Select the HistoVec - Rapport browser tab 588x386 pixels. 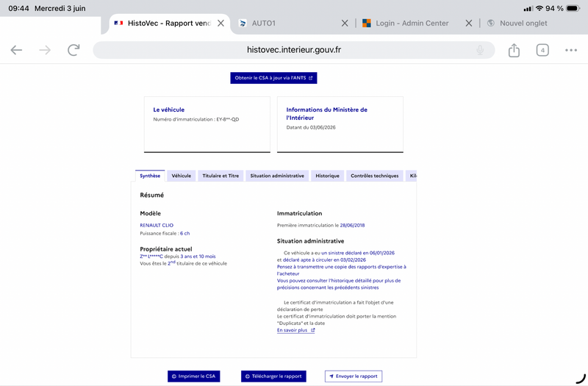click(x=169, y=24)
